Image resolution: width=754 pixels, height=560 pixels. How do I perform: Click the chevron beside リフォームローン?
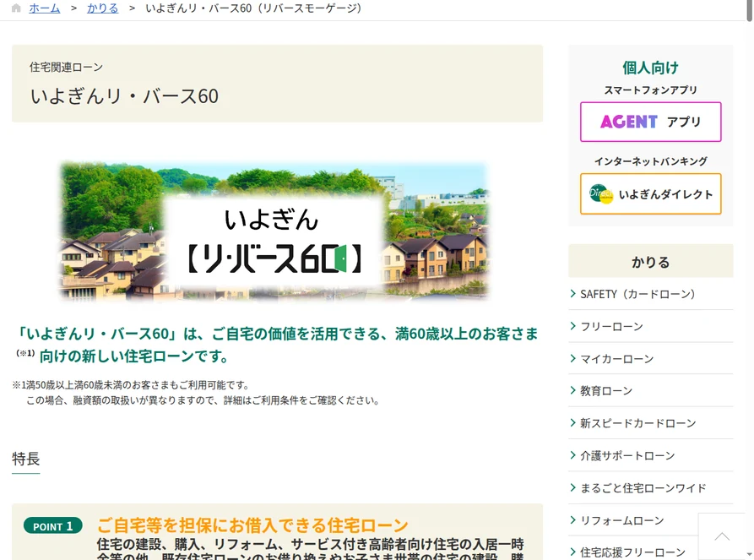click(x=572, y=520)
